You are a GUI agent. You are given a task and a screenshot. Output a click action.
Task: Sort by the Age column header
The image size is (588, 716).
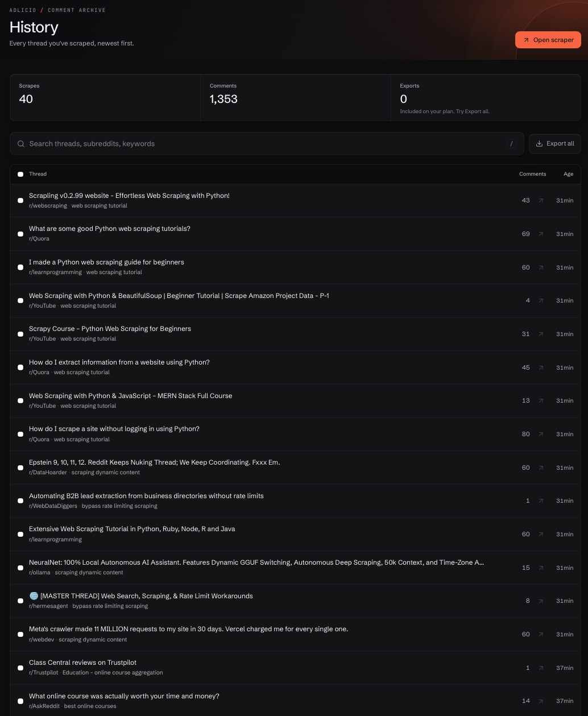[568, 174]
